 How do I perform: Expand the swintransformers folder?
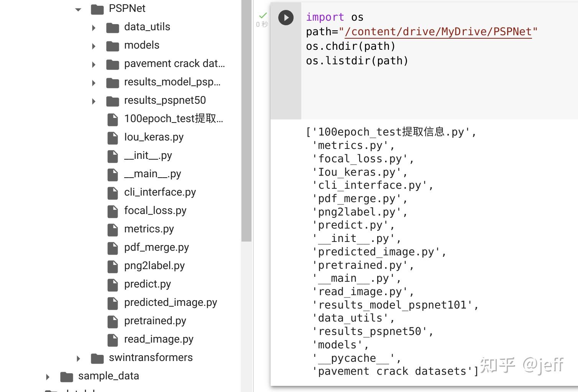[x=78, y=358]
